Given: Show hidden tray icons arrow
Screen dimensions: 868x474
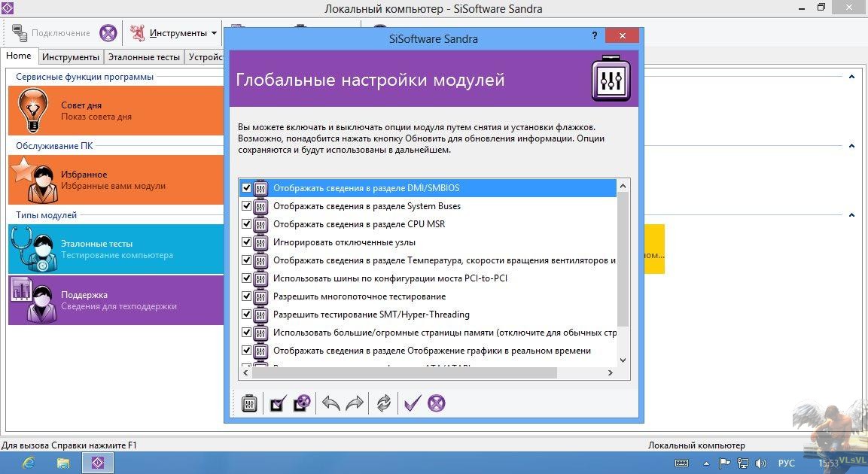Looking at the screenshot, I should pos(706,463).
